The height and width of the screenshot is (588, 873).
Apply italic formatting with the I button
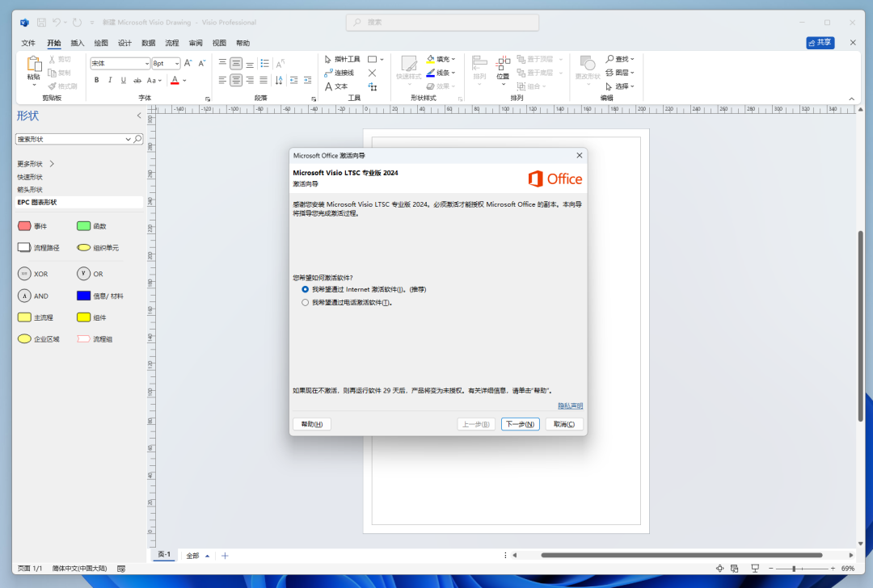point(110,80)
